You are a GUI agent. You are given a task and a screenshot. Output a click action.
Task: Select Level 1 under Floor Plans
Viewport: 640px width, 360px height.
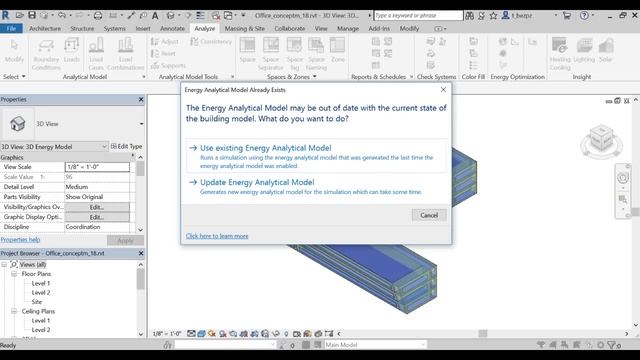41,283
